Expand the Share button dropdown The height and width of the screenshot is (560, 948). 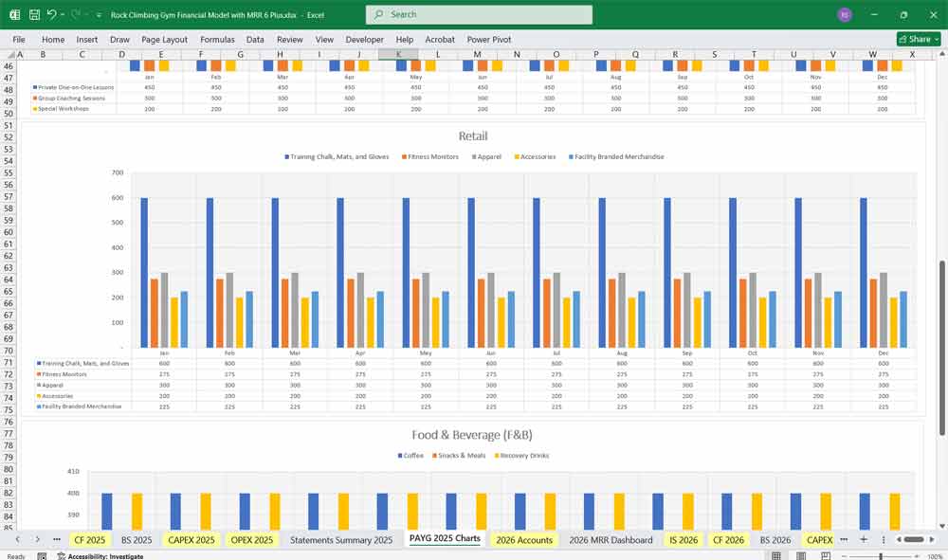(x=938, y=39)
